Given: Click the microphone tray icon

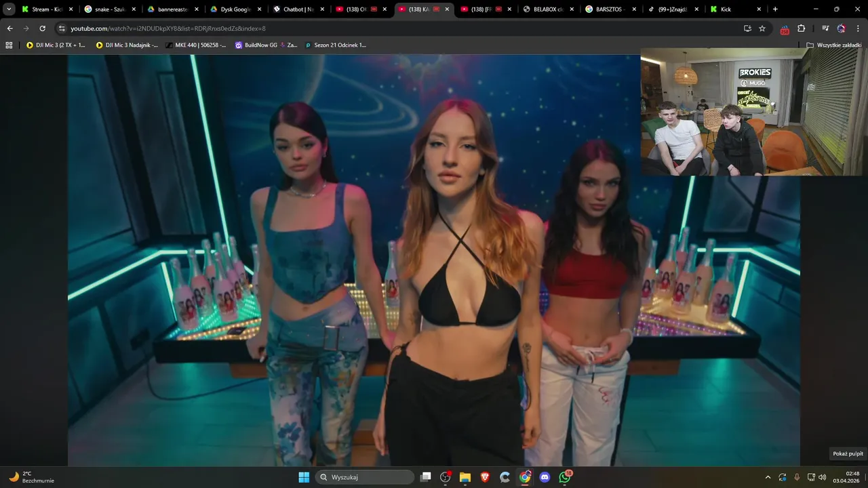Looking at the screenshot, I should pyautogui.click(x=797, y=477).
